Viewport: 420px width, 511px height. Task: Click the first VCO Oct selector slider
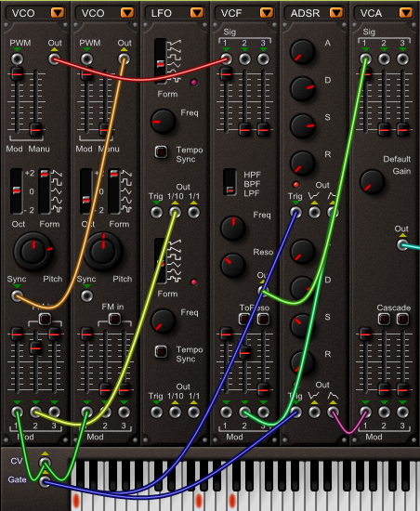[x=17, y=191]
